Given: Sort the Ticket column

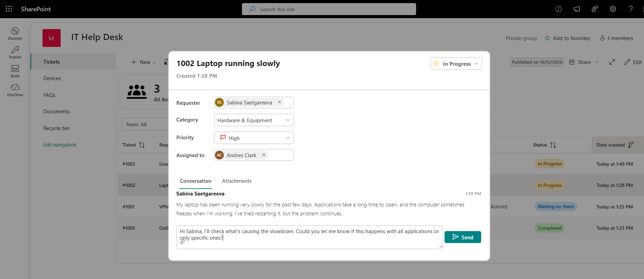Looking at the screenshot, I should tap(142, 145).
